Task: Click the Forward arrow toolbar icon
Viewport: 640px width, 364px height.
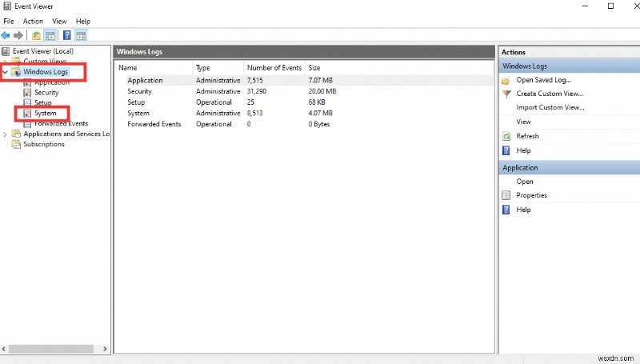Action: point(18,35)
